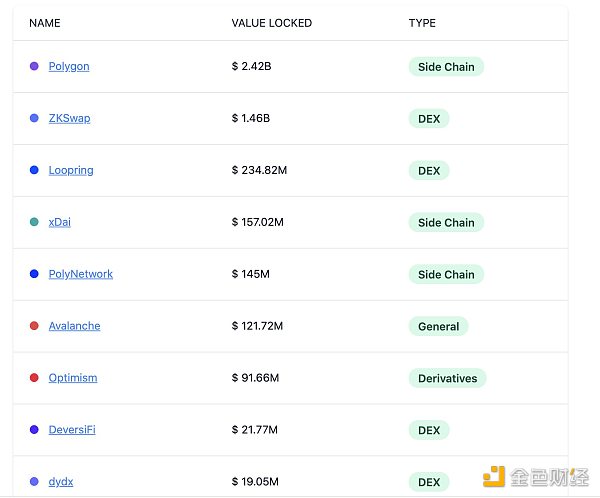Open the ZKSwap project link
Image resolution: width=600 pixels, height=498 pixels.
point(69,119)
